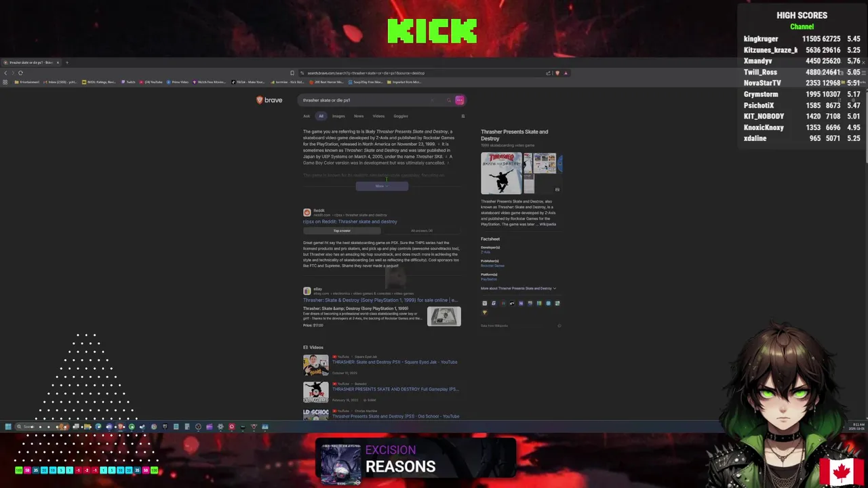Click the browser back arrow
Viewport: 868px width, 488px height.
coord(5,73)
